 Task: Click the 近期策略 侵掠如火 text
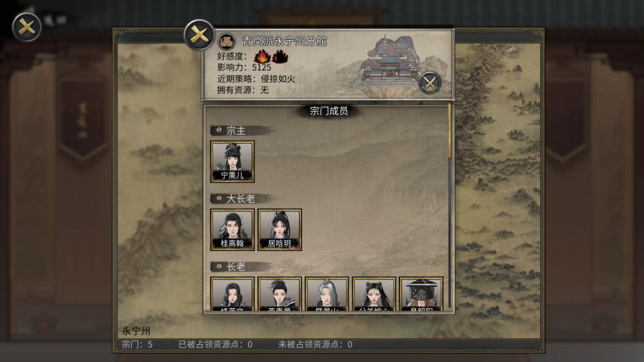pos(256,79)
